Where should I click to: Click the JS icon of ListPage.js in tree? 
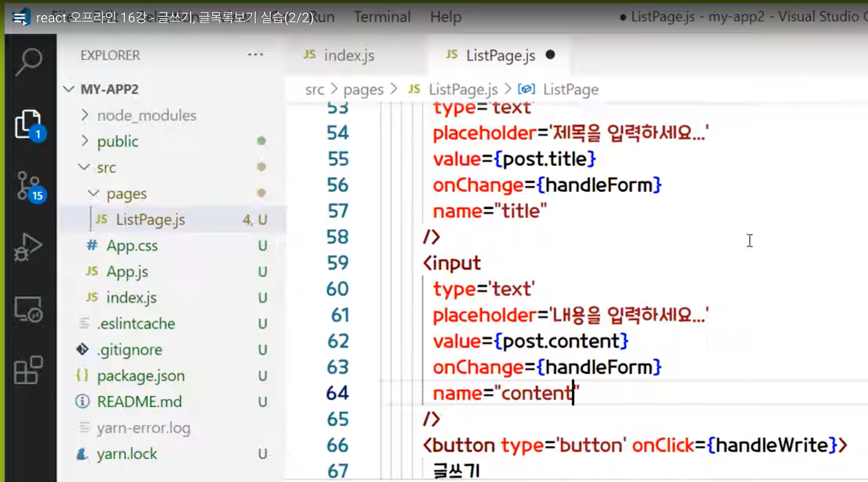coord(102,219)
